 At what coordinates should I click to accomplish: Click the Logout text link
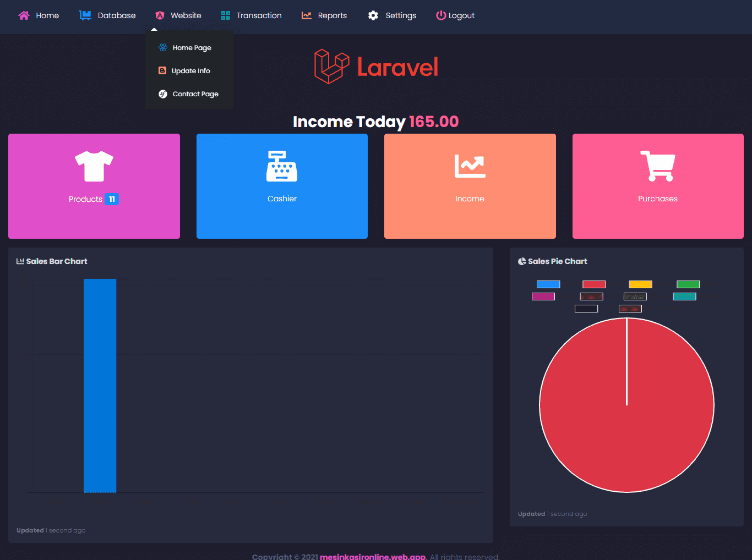[x=461, y=15]
